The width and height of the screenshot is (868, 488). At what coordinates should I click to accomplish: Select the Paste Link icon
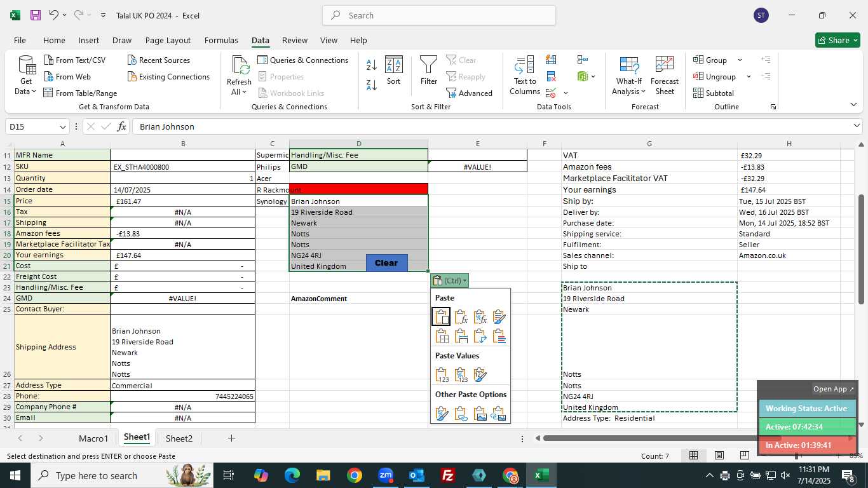[461, 414]
